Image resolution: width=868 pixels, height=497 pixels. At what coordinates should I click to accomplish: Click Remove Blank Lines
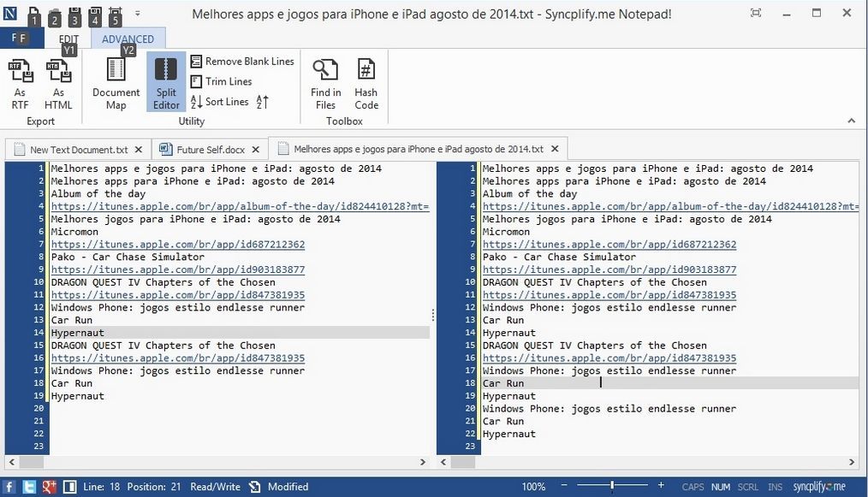(242, 62)
